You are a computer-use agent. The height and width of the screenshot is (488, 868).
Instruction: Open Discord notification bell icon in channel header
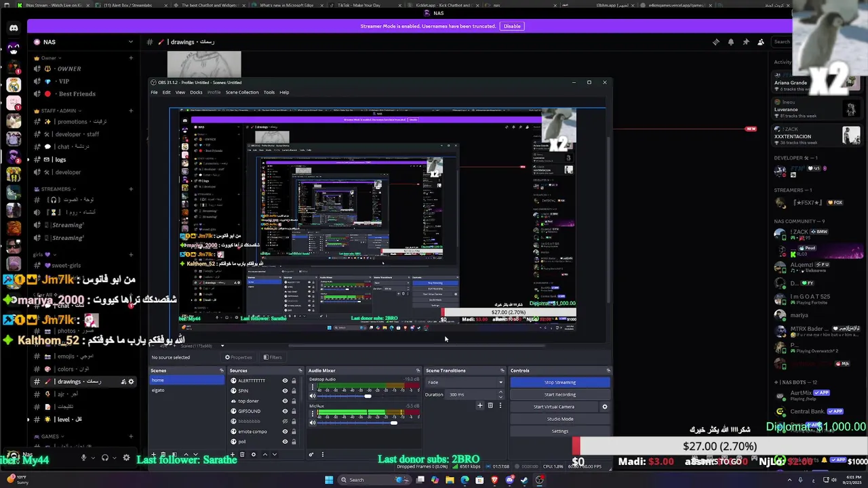731,42
